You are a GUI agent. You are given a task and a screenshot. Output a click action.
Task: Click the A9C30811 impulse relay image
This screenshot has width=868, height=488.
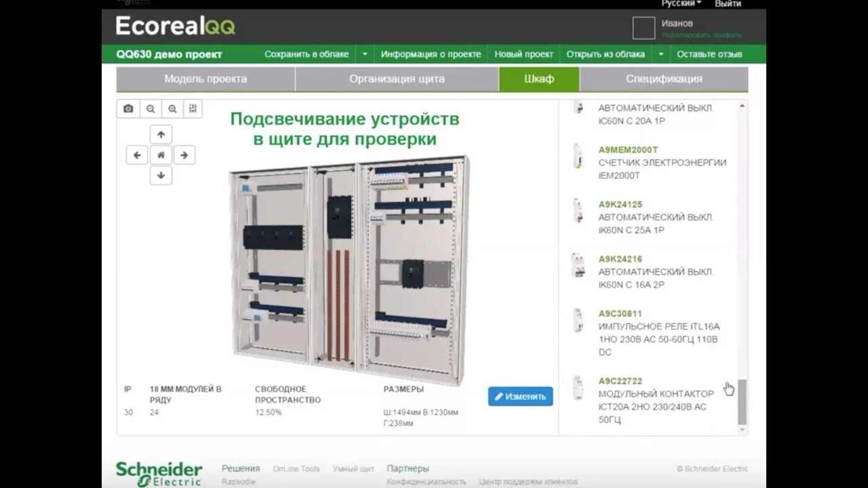click(x=578, y=320)
